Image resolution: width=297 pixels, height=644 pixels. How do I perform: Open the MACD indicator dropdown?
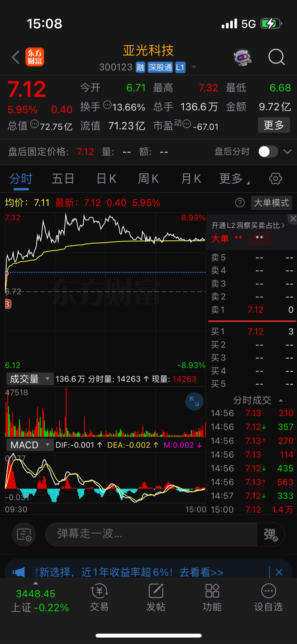(29, 445)
